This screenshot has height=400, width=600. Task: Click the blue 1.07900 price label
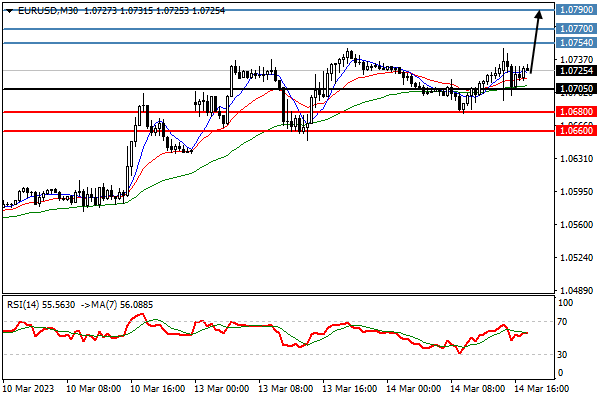(577, 10)
